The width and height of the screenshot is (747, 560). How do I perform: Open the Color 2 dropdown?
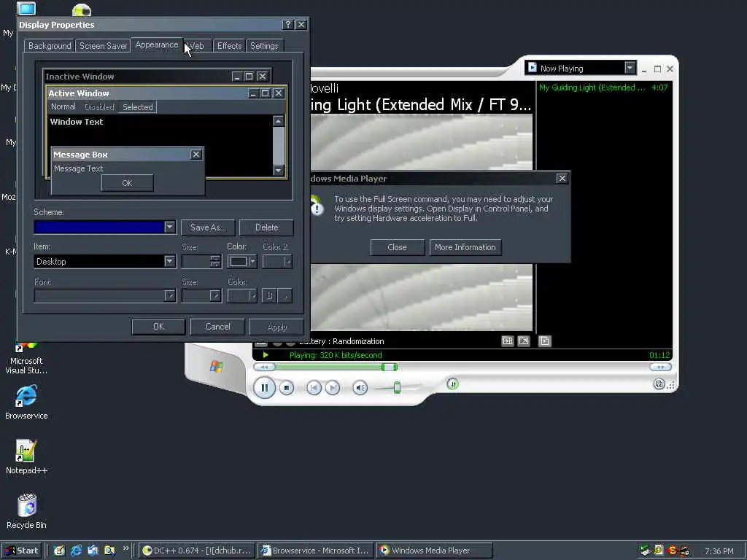click(x=277, y=261)
